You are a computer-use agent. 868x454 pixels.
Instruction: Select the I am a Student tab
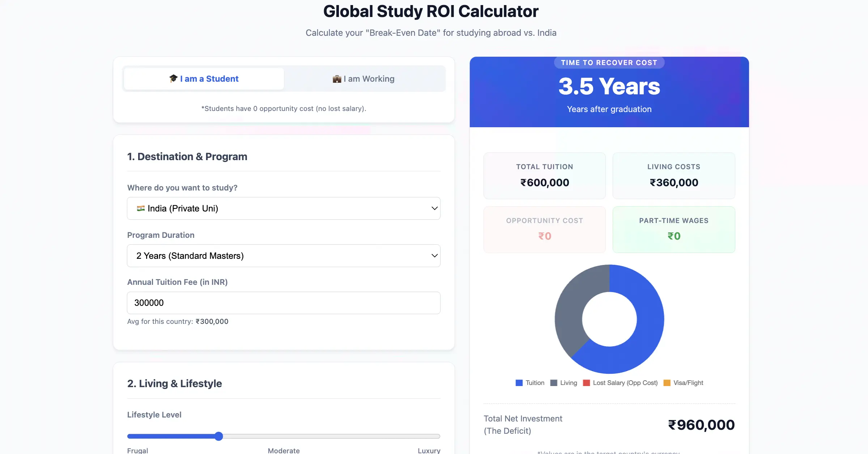[x=203, y=78]
